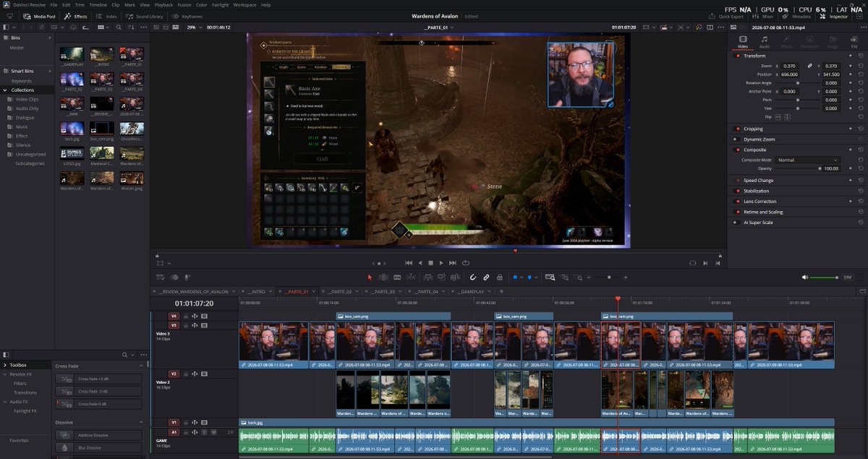
Task: Switch to the __PARTE_02 timeline tab
Action: (x=339, y=291)
